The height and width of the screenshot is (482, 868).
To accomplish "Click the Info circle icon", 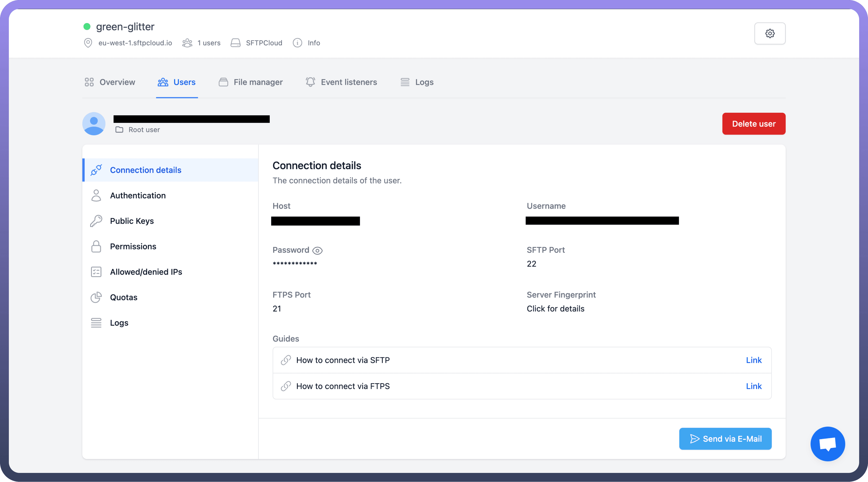I will 297,43.
